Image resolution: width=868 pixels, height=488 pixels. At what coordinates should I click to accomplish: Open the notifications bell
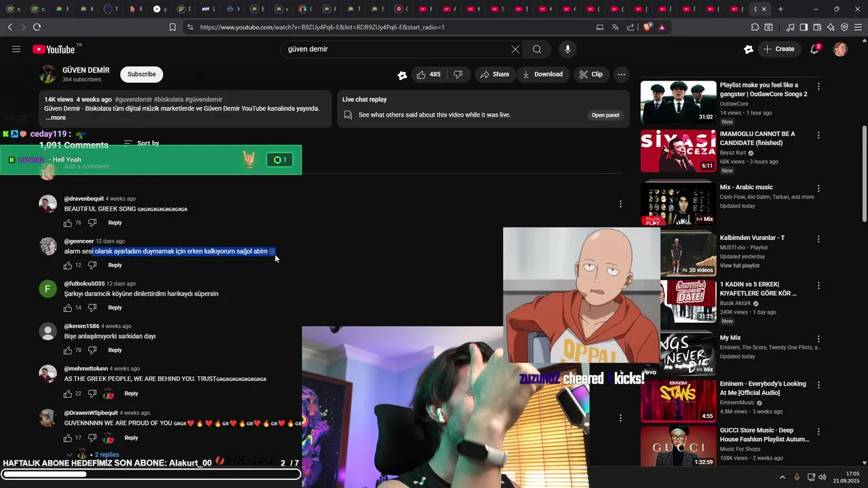(x=814, y=49)
